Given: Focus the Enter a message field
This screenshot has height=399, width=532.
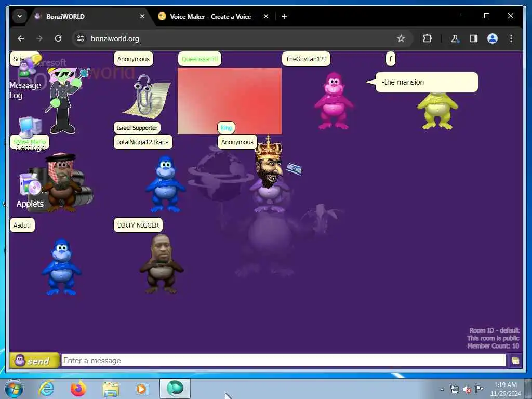Looking at the screenshot, I should [x=284, y=361].
